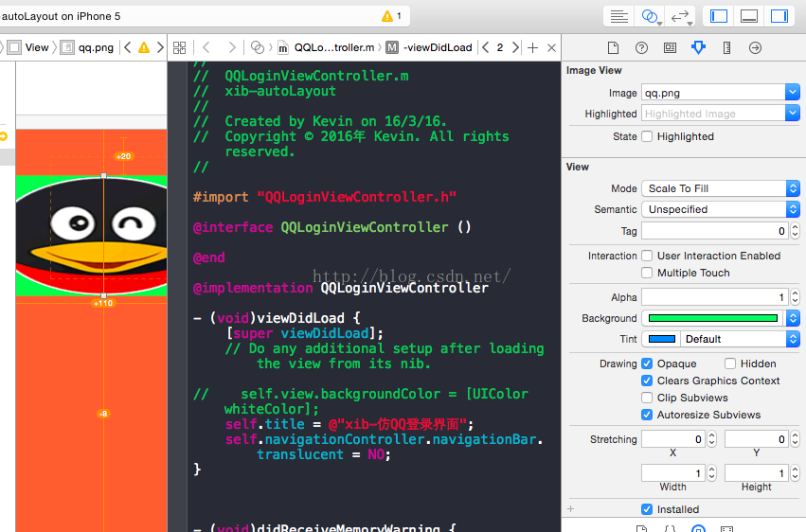
Task: Switch to the Standard editor
Action: pyautogui.click(x=618, y=16)
